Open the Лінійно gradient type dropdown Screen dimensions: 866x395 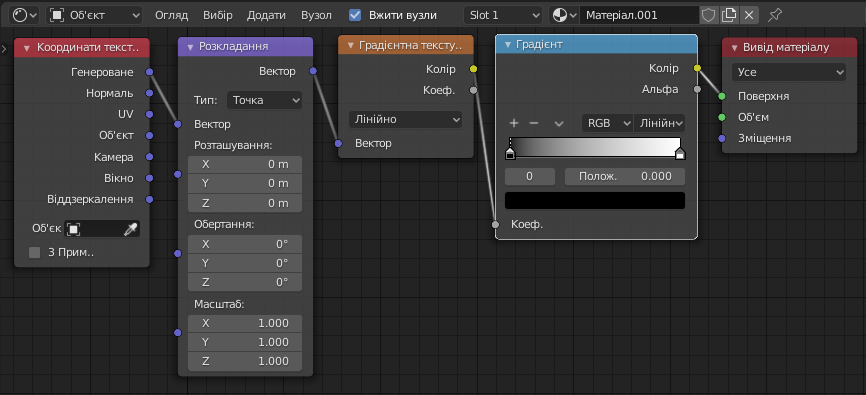[405, 119]
